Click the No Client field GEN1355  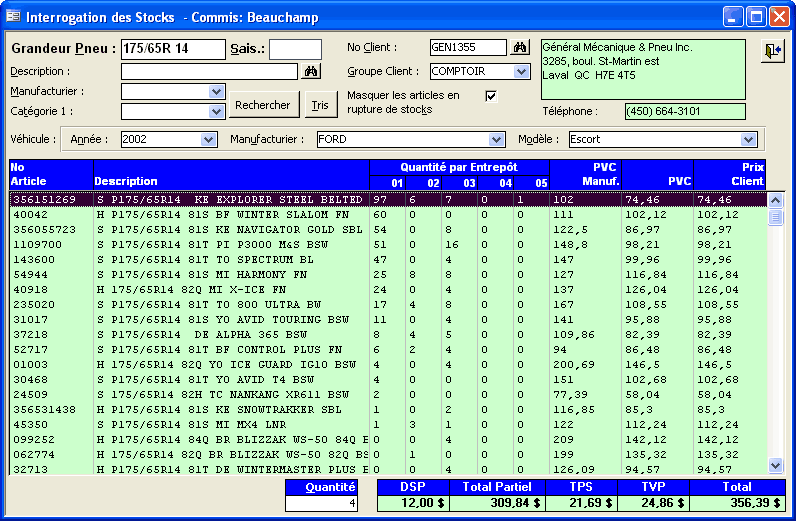[x=468, y=48]
